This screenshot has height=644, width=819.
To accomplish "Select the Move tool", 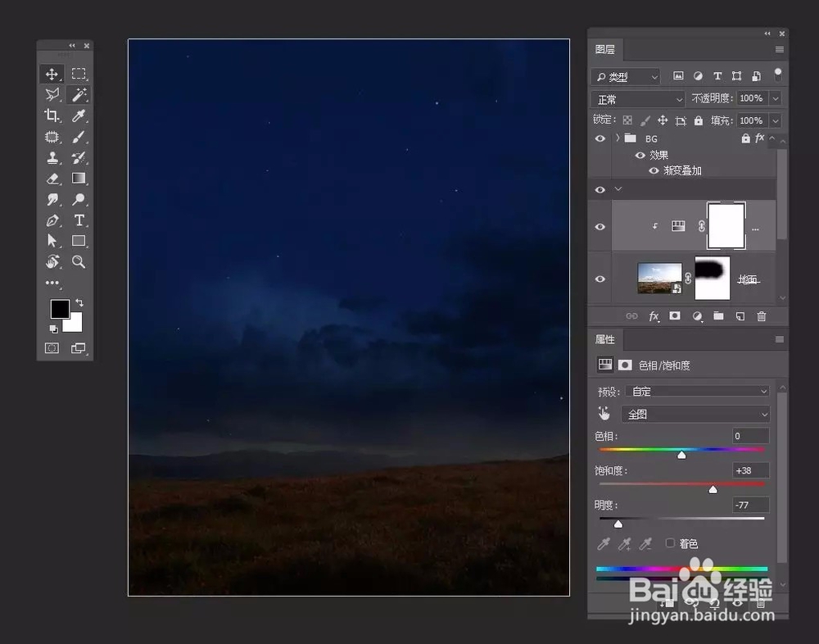I will [x=52, y=74].
